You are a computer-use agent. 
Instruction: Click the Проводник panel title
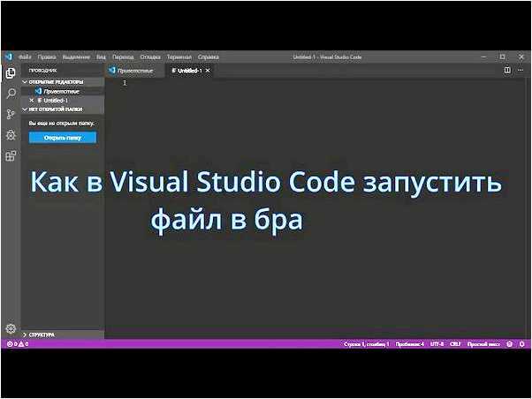pos(42,70)
